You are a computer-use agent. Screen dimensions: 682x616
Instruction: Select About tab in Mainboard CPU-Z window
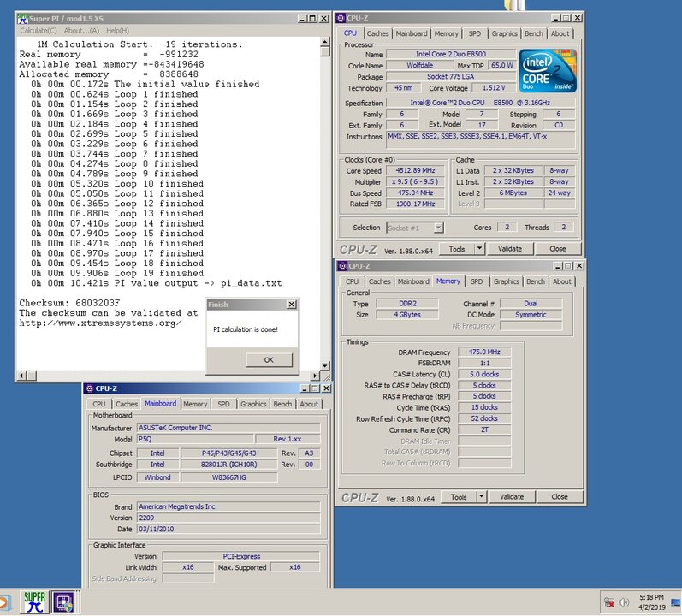(x=309, y=404)
